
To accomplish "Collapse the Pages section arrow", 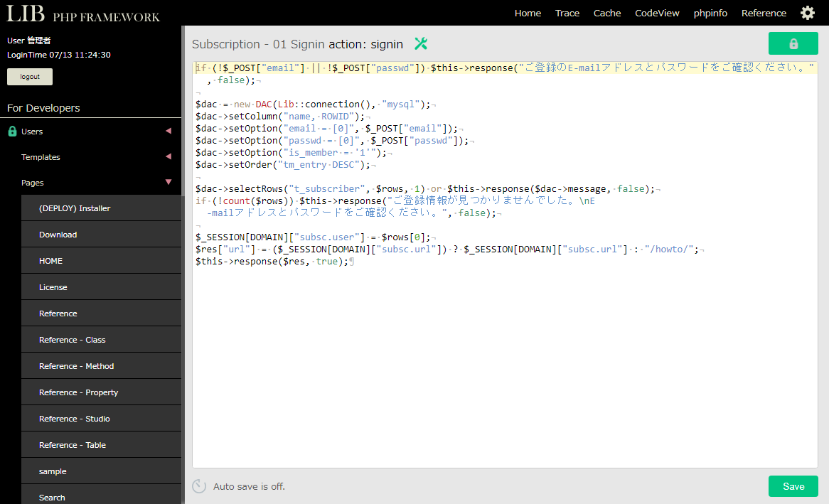I will click(169, 182).
